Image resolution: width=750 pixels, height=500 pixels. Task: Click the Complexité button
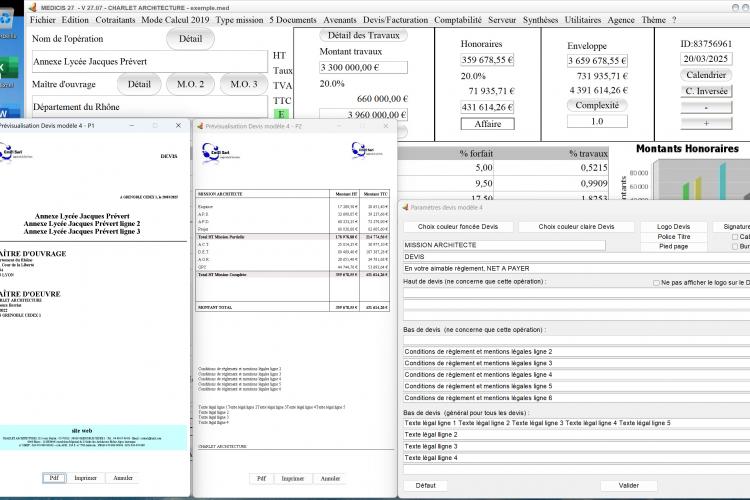[x=597, y=105]
